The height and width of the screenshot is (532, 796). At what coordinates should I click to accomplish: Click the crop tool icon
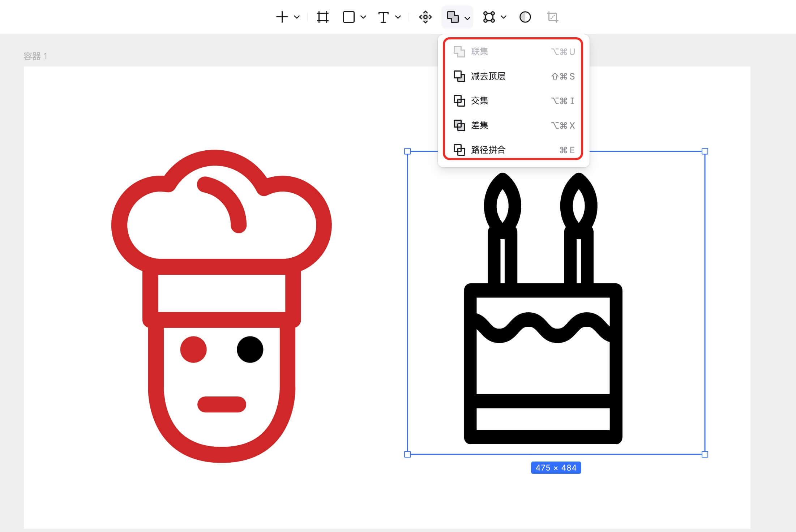552,17
